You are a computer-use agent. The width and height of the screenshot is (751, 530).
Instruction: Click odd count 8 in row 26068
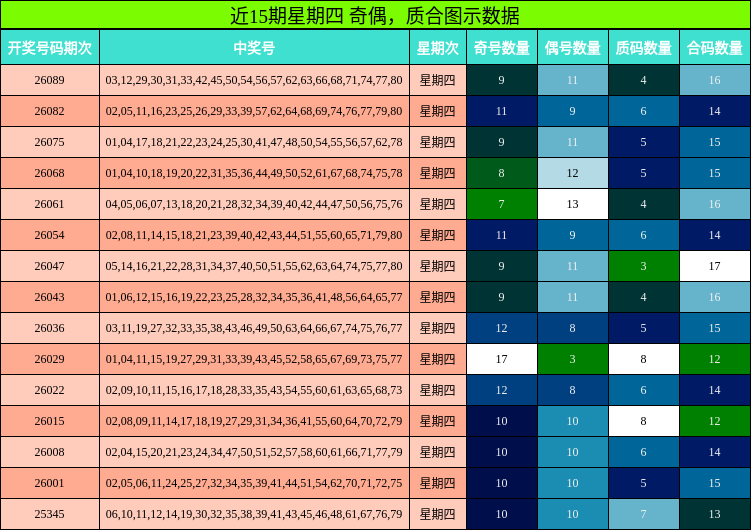[501, 173]
